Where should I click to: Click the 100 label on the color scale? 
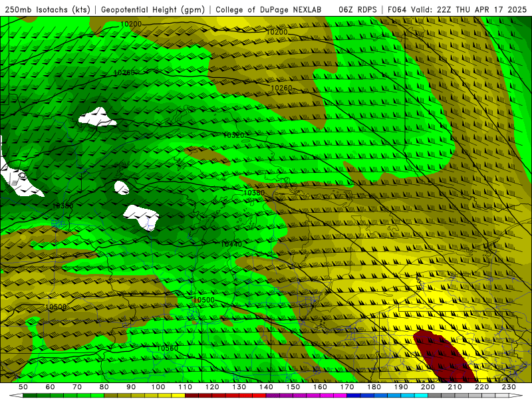click(x=158, y=387)
